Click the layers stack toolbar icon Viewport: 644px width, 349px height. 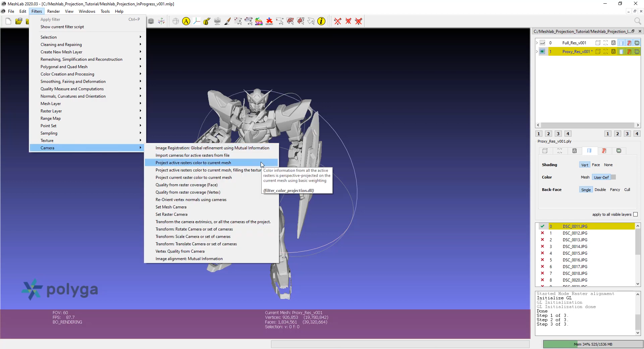(151, 21)
